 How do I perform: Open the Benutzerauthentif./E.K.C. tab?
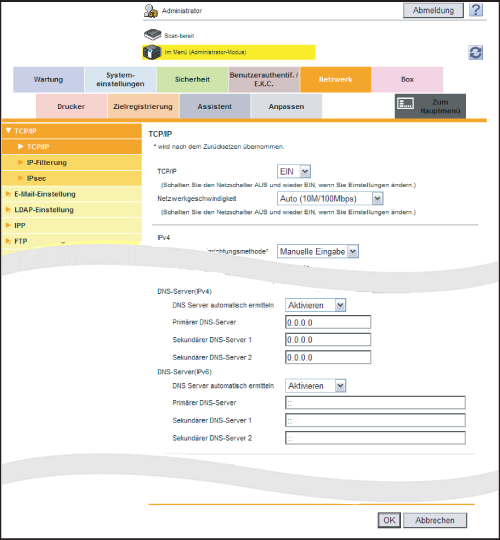point(264,80)
